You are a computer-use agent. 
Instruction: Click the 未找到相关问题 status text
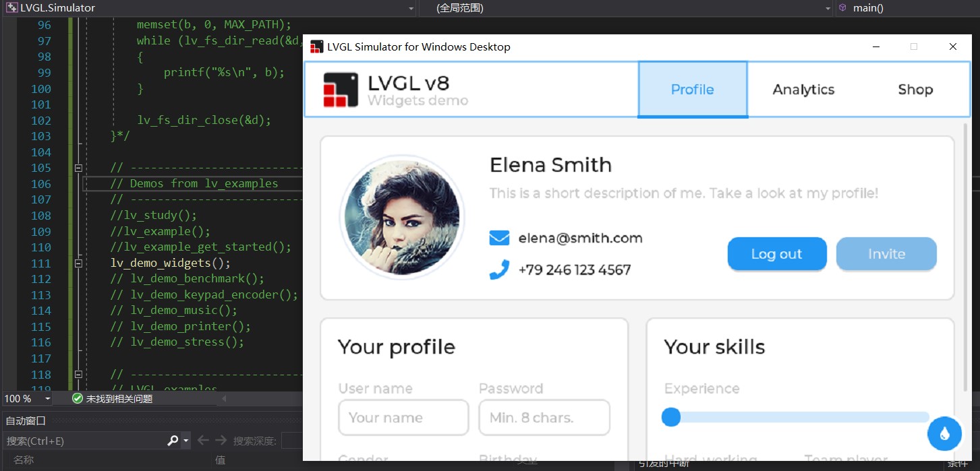[x=119, y=399]
